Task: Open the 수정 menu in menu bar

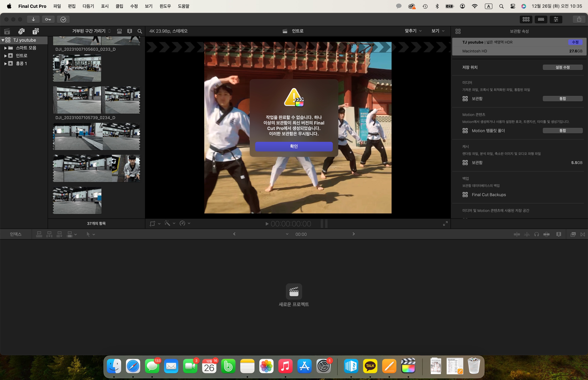Action: coord(134,6)
